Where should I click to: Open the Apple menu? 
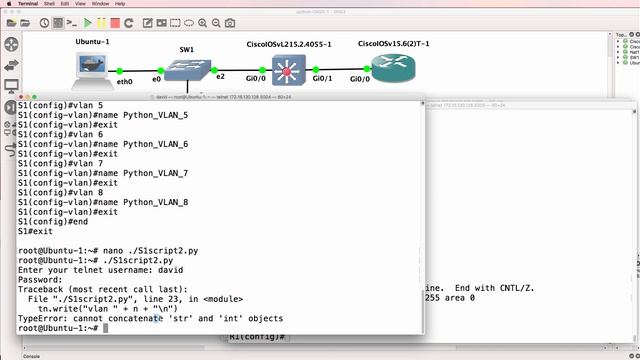[x=9, y=3]
